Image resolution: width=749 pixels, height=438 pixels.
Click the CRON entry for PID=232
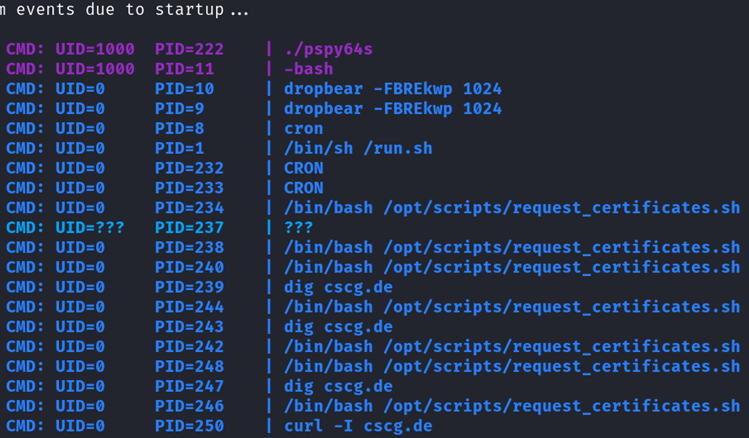coord(303,168)
